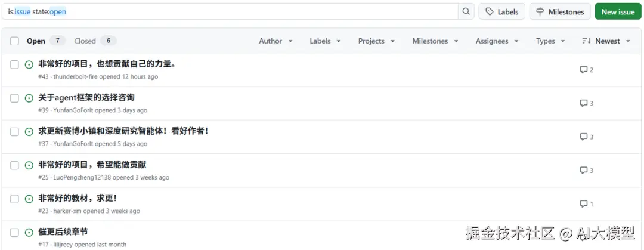Open issue status icon for #37

pyautogui.click(x=29, y=132)
